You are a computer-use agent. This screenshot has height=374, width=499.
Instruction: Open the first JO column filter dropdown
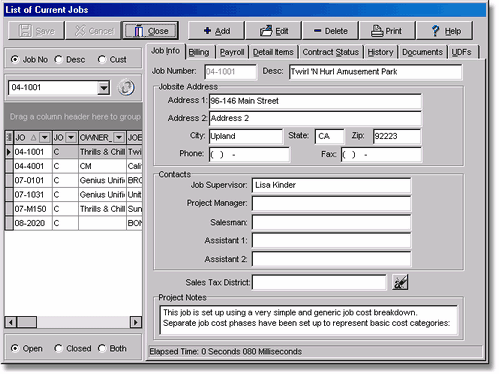click(x=45, y=137)
